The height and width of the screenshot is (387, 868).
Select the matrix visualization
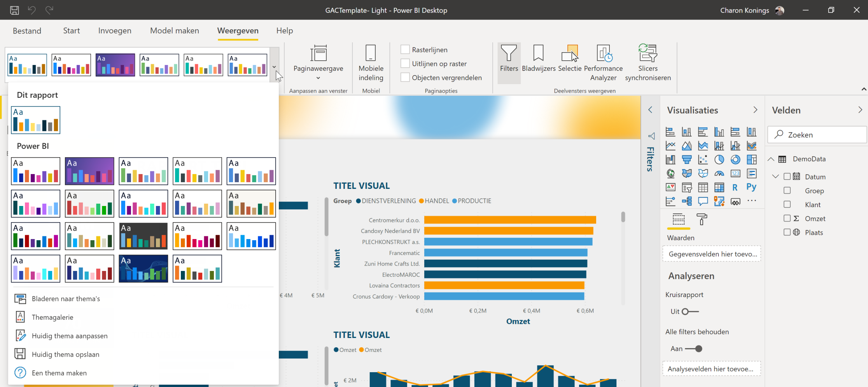[719, 187]
